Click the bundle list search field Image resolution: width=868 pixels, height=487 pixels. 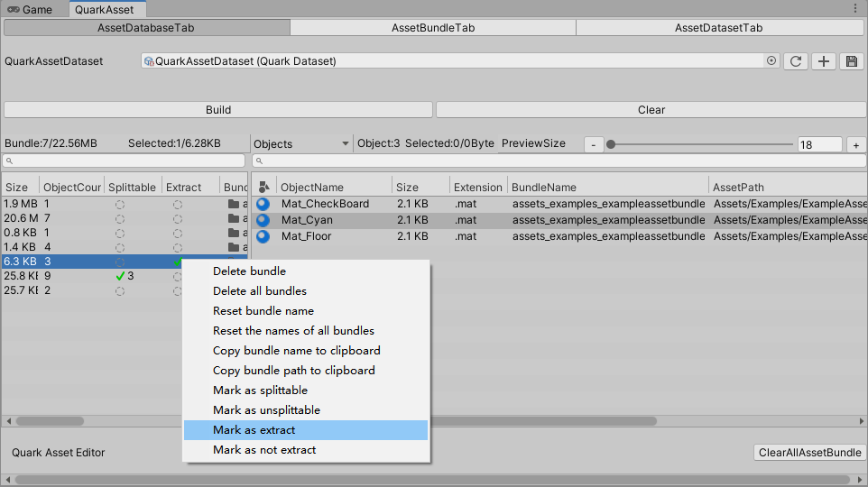coord(124,161)
